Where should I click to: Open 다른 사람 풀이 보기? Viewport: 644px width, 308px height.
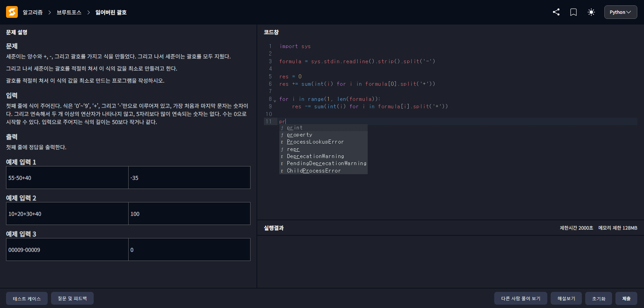pyautogui.click(x=521, y=298)
